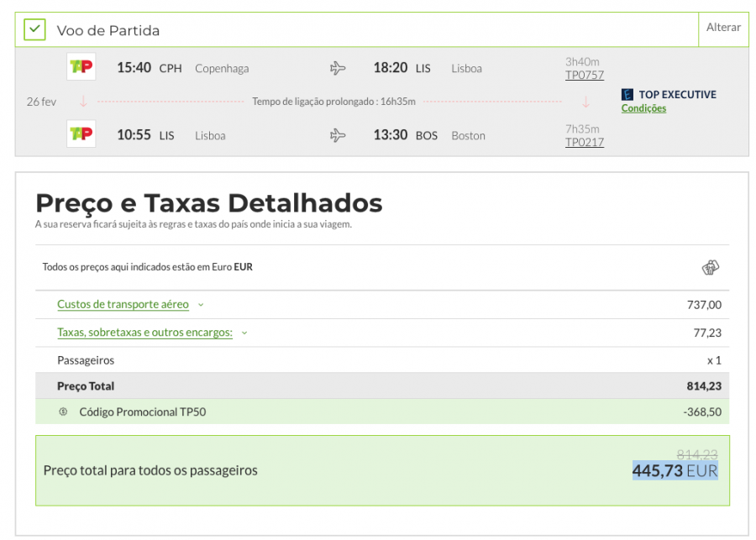Click the Código Promocional TP50 icon

pos(63,412)
